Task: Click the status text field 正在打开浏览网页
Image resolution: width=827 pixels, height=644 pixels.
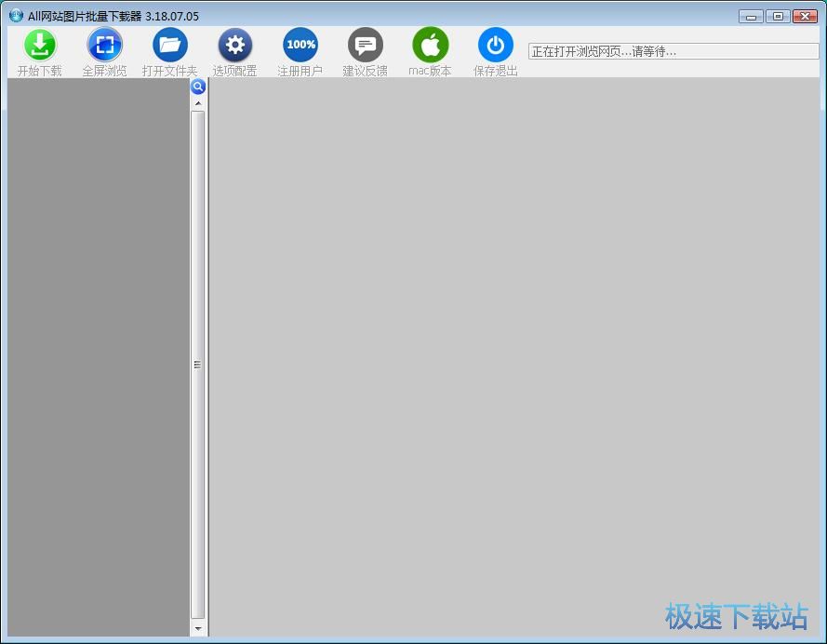Action: [674, 51]
